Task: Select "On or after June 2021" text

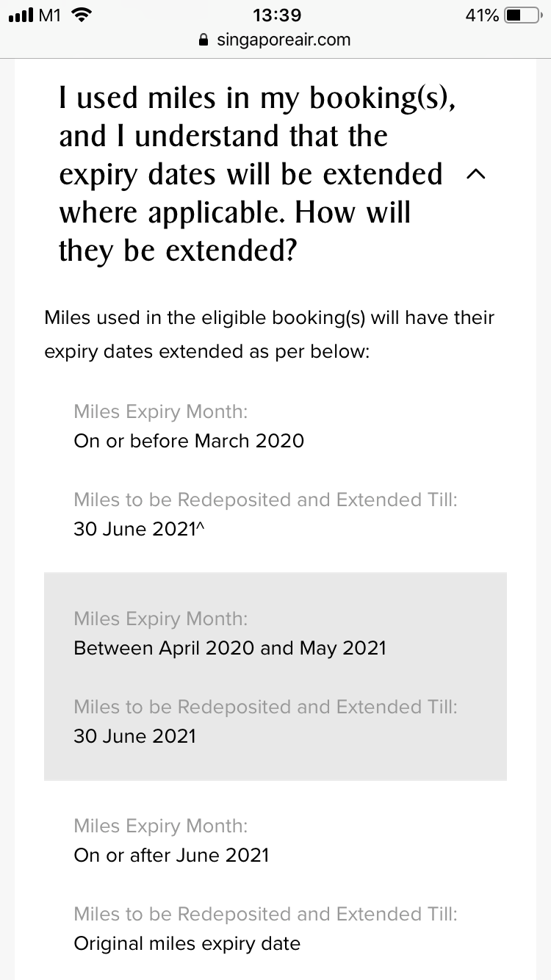Action: pos(171,855)
